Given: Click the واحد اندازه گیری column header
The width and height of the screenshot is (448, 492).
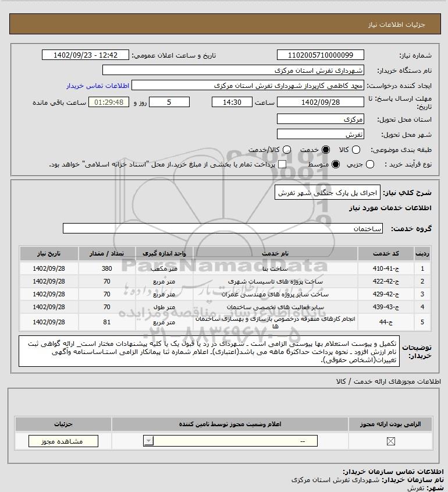Looking at the screenshot, I should (x=164, y=253).
